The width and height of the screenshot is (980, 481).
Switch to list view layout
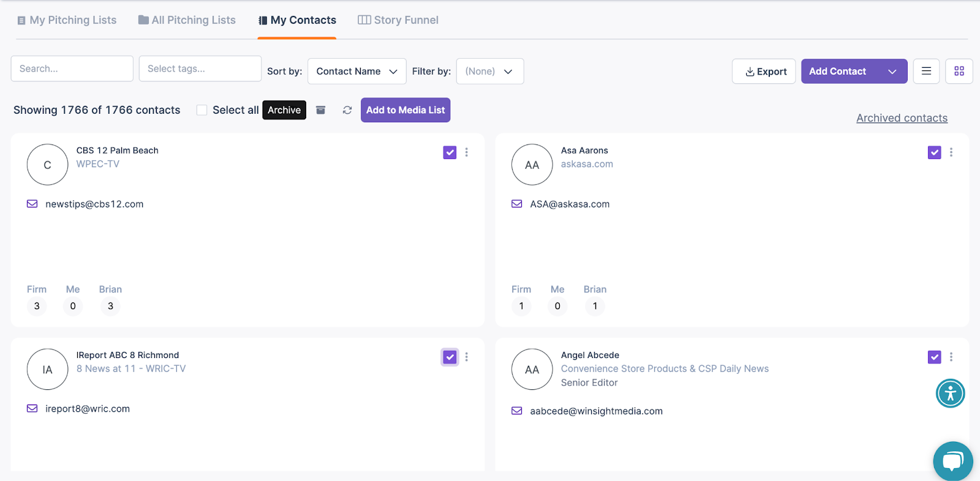pyautogui.click(x=926, y=71)
